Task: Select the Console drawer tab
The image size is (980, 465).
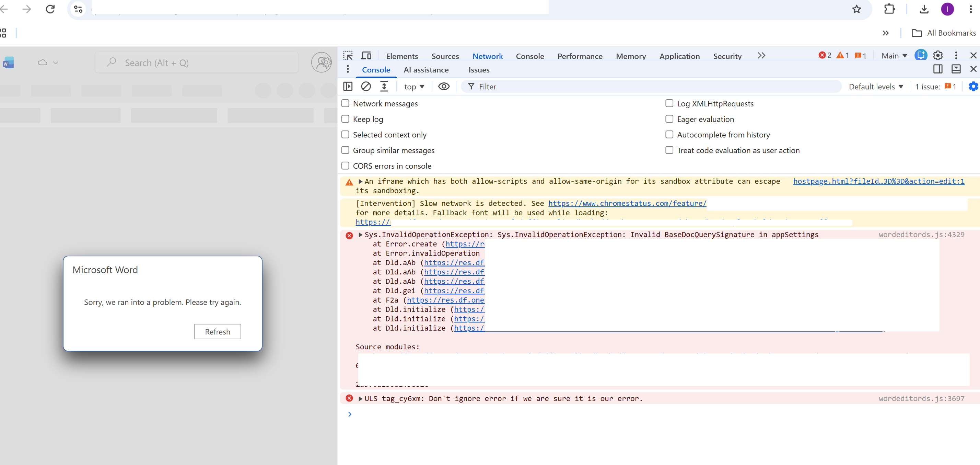Action: point(376,70)
